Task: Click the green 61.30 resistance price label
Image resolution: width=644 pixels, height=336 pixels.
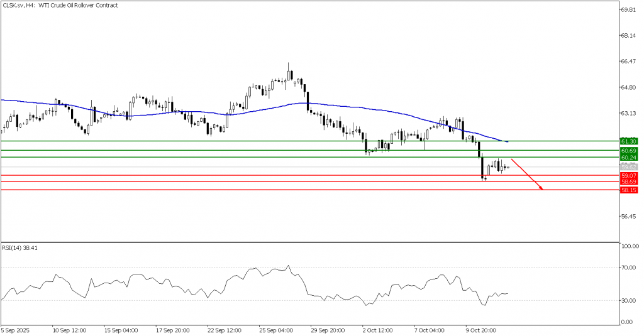Action: [629, 143]
